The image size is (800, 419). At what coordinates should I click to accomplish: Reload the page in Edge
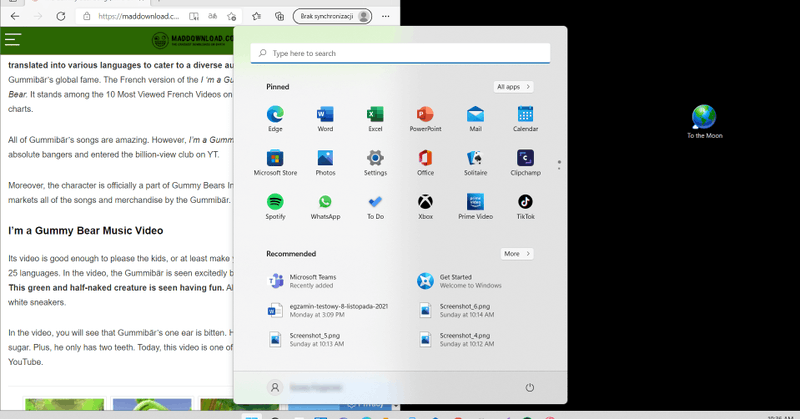pyautogui.click(x=61, y=16)
